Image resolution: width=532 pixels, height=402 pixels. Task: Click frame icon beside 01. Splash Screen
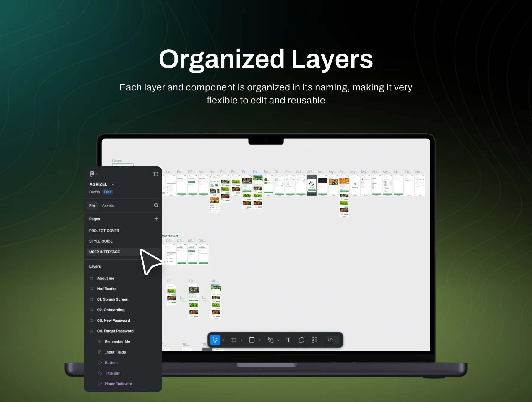click(92, 299)
